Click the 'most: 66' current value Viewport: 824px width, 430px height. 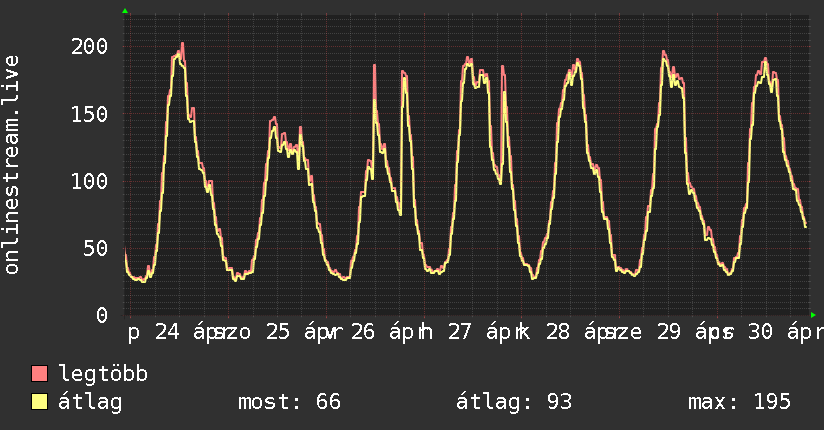(290, 402)
